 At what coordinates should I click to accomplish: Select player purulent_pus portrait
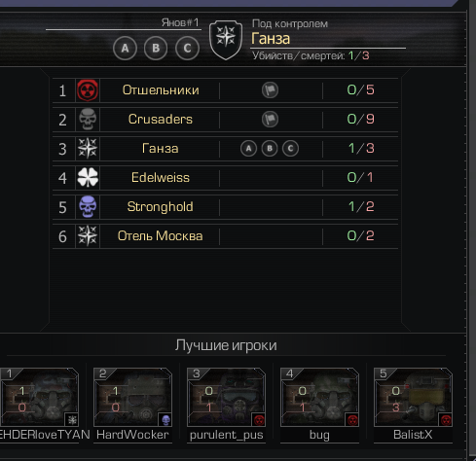(226, 397)
